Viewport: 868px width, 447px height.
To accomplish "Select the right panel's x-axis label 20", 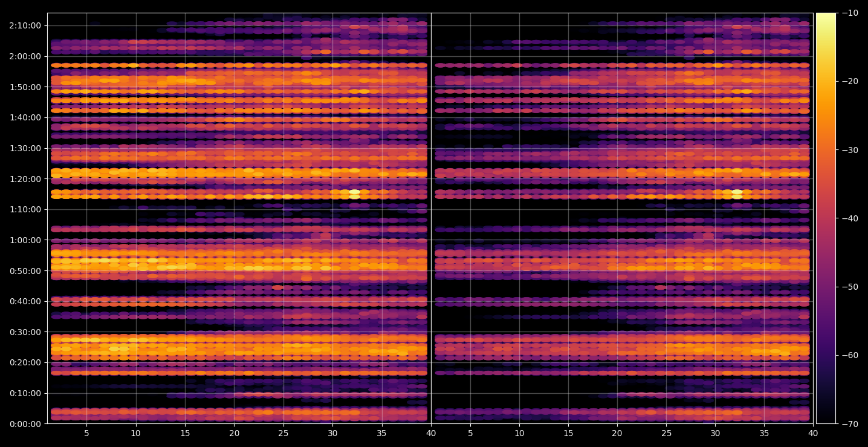I will click(x=617, y=433).
